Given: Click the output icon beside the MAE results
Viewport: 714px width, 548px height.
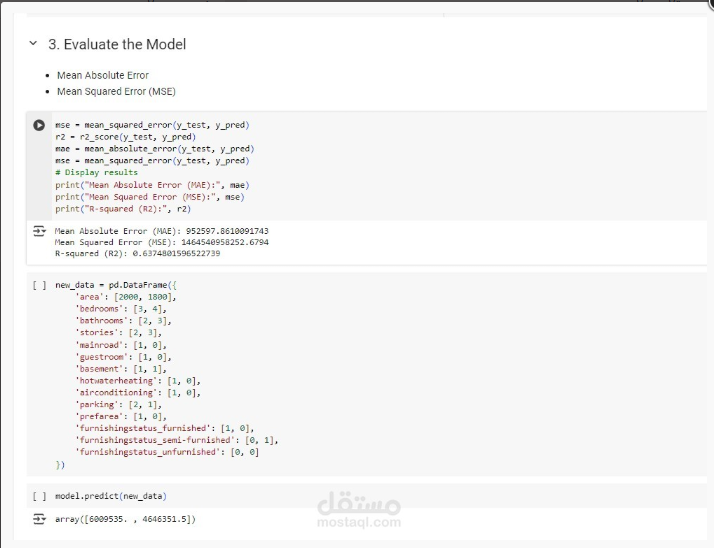Looking at the screenshot, I should coord(39,230).
